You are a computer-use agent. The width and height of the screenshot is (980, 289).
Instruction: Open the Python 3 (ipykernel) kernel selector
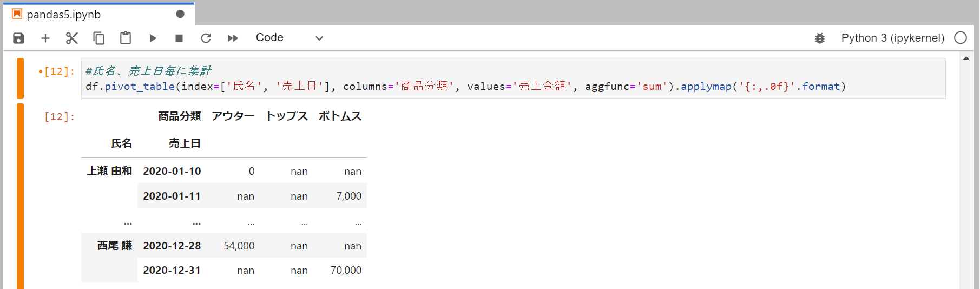click(x=892, y=38)
